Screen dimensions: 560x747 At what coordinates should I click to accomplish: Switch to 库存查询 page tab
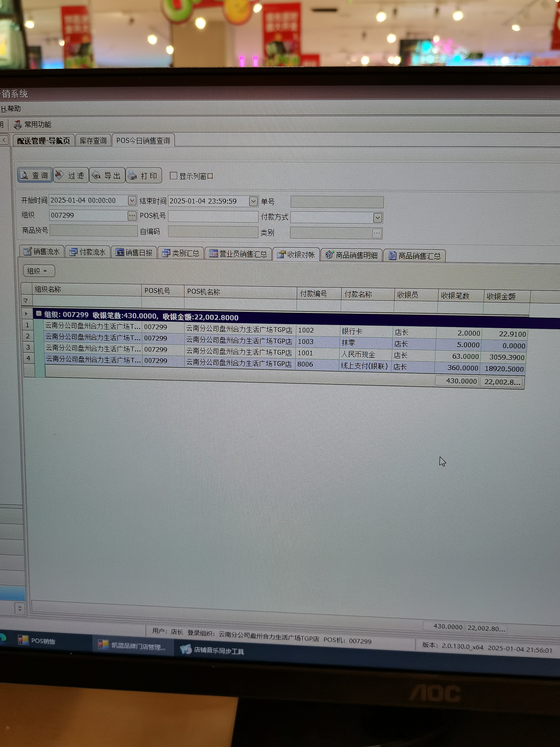pyautogui.click(x=93, y=141)
